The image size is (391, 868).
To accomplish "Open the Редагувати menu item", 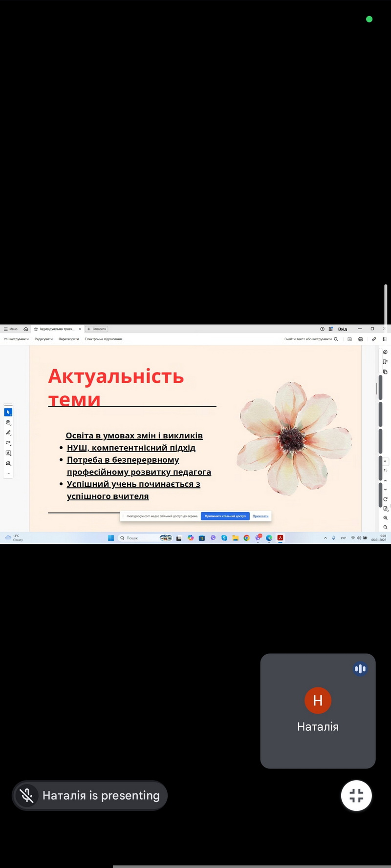I will 43,339.
